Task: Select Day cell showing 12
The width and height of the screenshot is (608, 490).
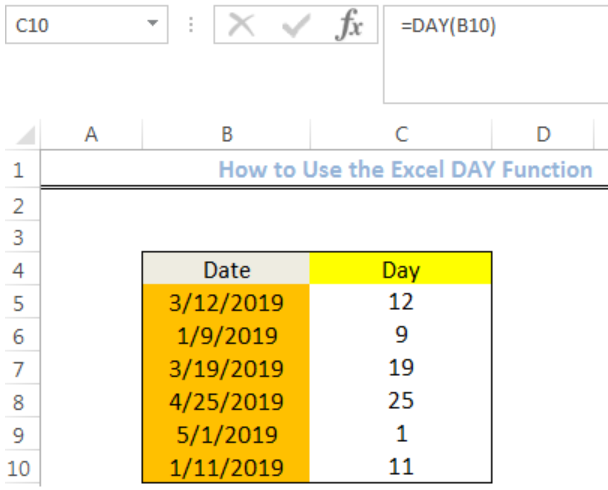Action: [401, 302]
